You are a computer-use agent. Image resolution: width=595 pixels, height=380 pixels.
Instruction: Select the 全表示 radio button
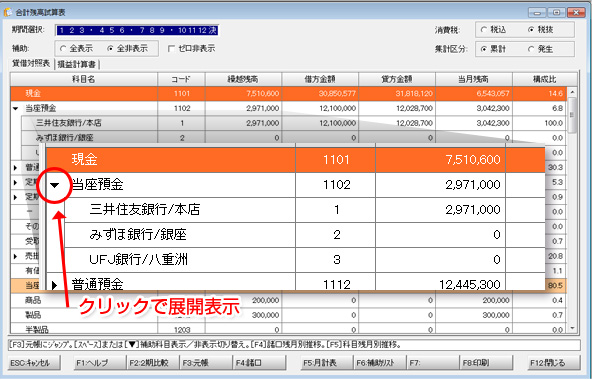(63, 49)
